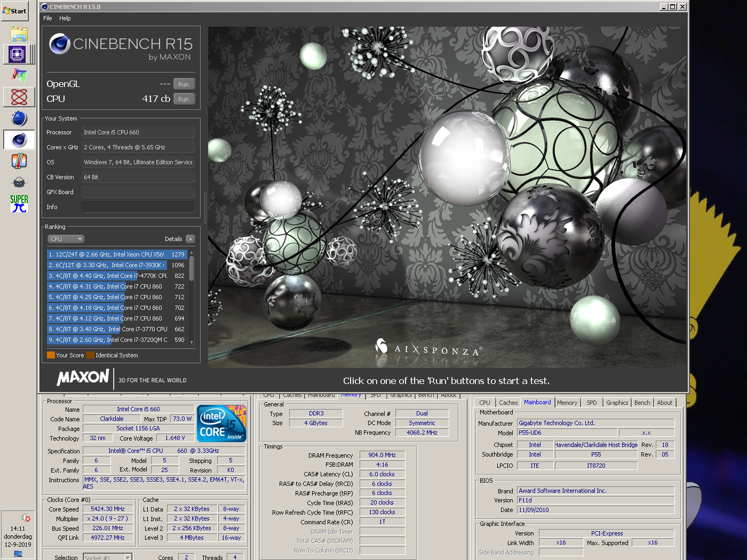Open the thermometer temperature app icon

pos(19,161)
